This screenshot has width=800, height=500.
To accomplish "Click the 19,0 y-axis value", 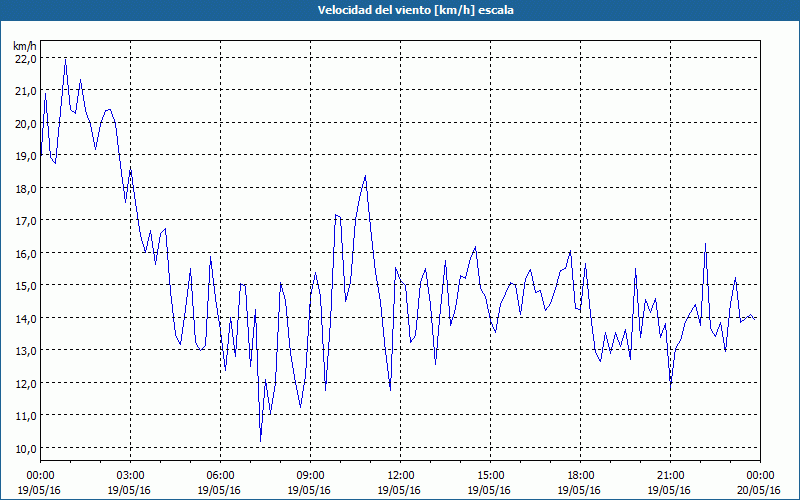I will click(26, 156).
